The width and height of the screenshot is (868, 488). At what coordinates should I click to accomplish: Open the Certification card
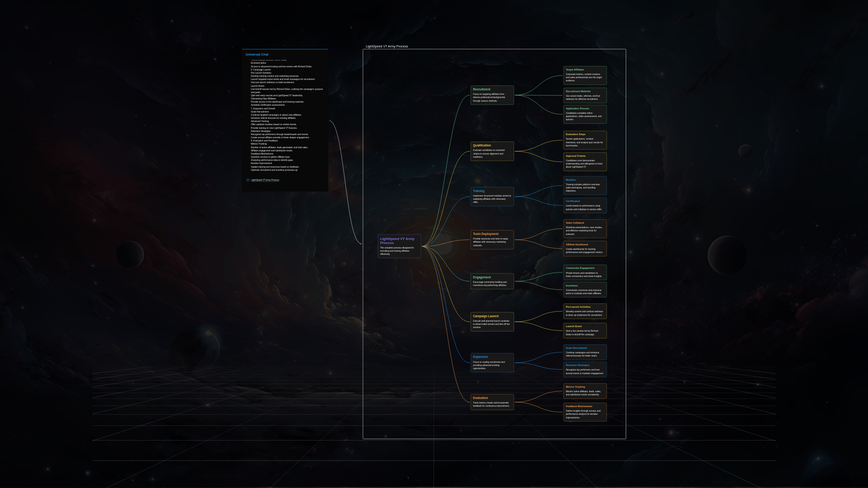point(585,206)
